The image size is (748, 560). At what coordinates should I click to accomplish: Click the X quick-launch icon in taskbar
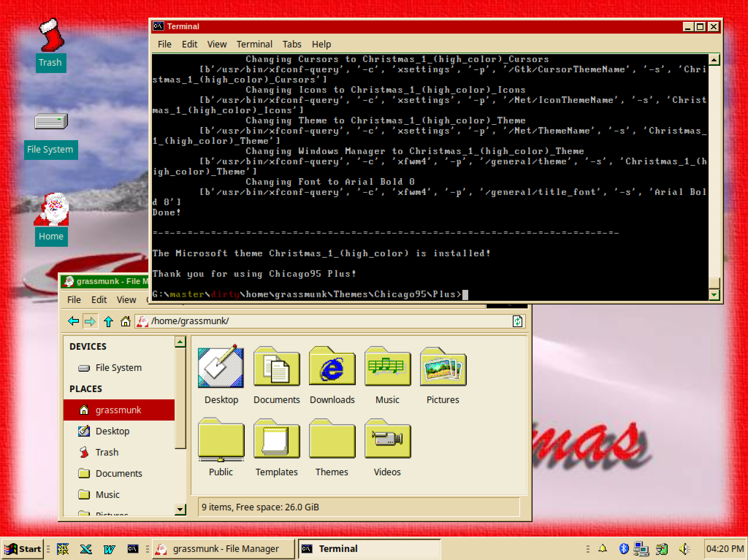pos(86,549)
